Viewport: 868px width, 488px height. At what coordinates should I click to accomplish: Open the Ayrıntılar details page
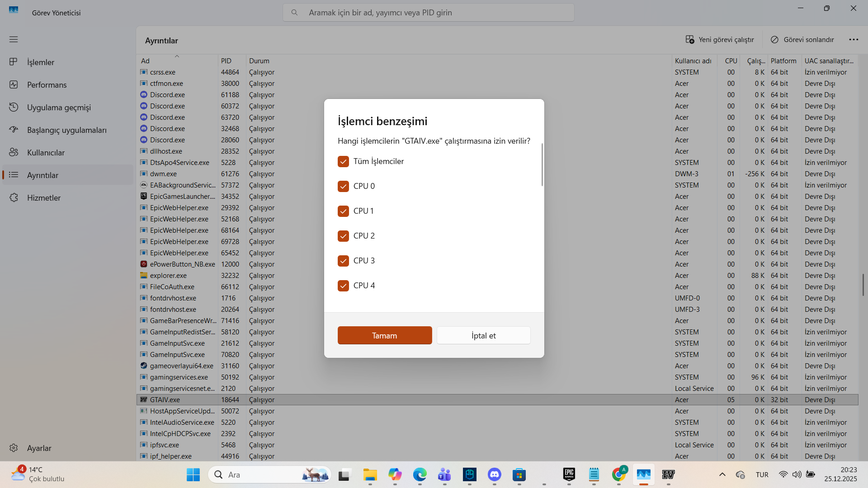(68, 175)
